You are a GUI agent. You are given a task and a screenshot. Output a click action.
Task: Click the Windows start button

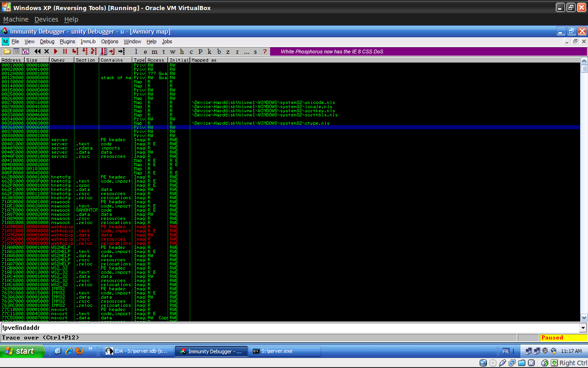[23, 351]
